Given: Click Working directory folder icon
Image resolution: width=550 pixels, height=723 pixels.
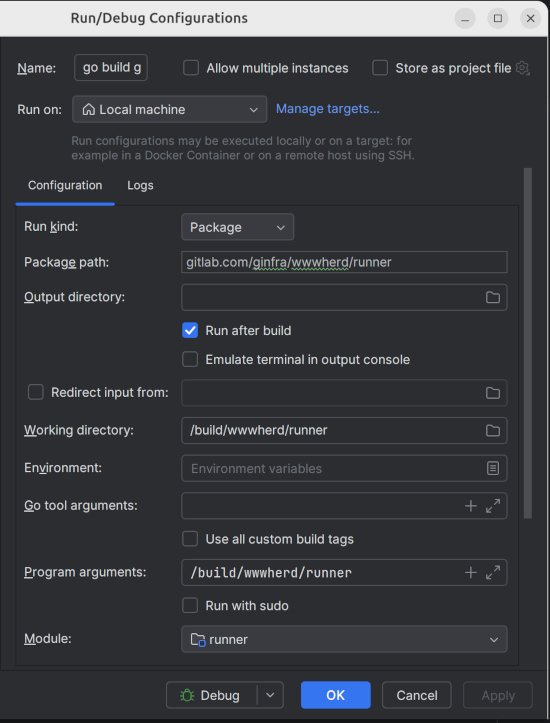Looking at the screenshot, I should point(493,430).
